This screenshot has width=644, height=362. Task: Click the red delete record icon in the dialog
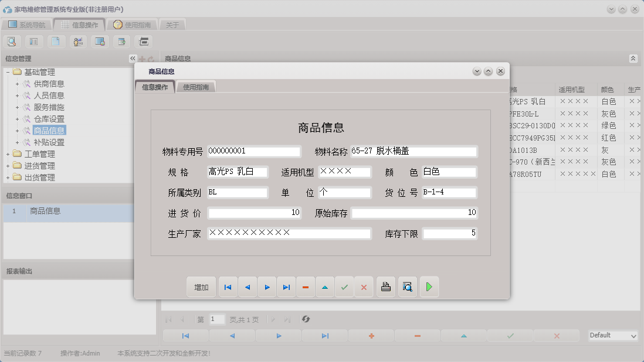coord(305,286)
